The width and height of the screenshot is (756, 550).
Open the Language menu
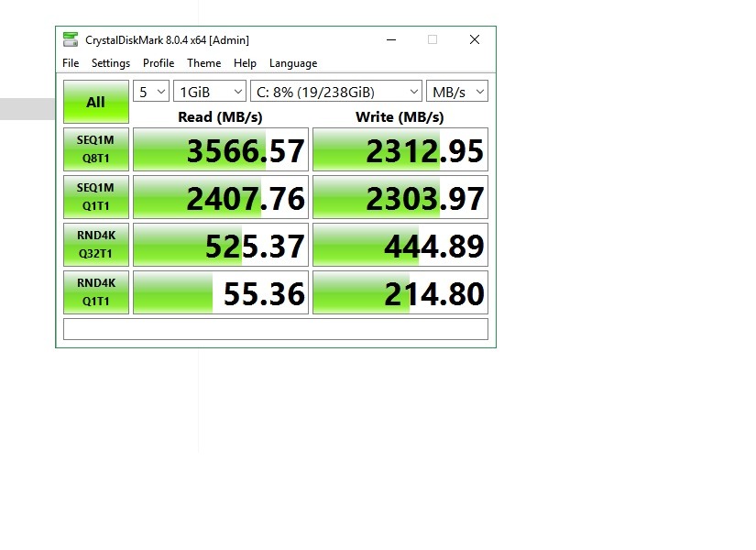[x=293, y=63]
